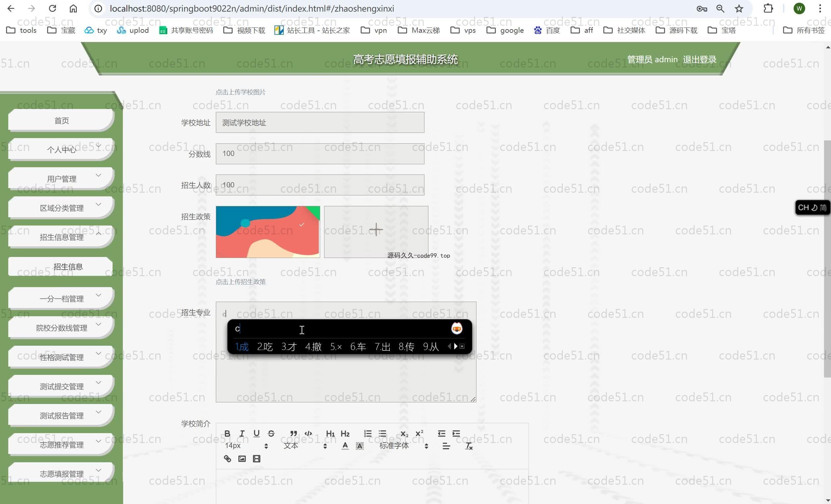Apply superscript formatting
The width and height of the screenshot is (831, 504).
pyautogui.click(x=419, y=433)
